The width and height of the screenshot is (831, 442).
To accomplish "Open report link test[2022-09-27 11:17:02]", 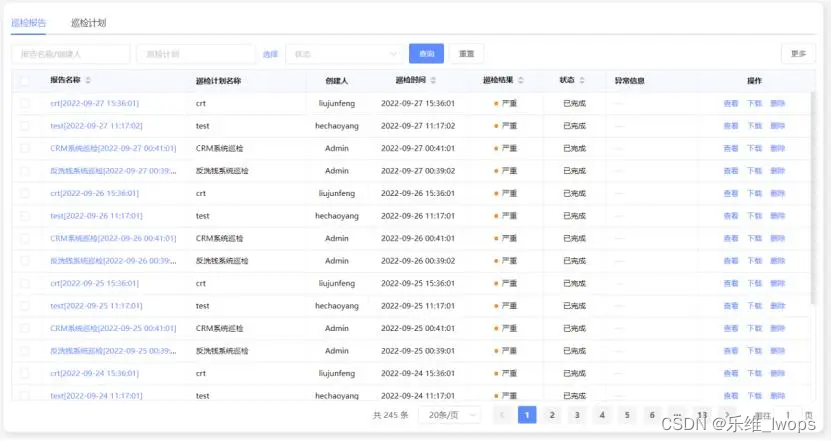I will click(96, 126).
